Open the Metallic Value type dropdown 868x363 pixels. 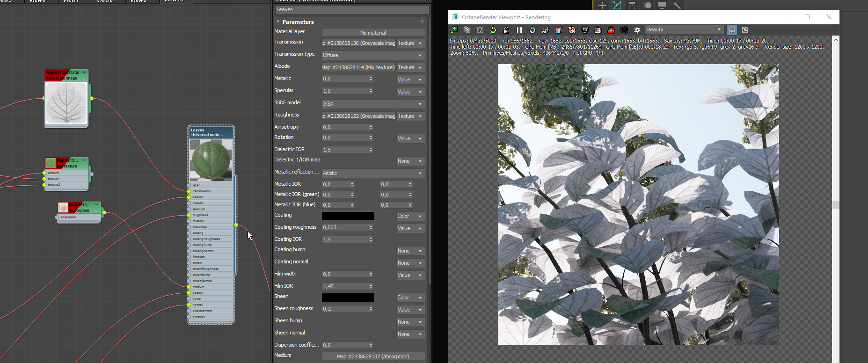pyautogui.click(x=410, y=80)
